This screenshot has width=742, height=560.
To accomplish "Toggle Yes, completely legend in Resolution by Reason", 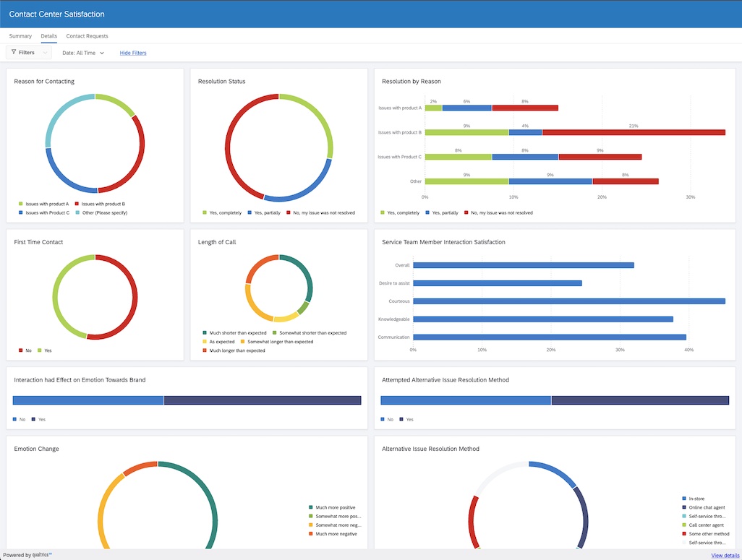I will (x=400, y=213).
